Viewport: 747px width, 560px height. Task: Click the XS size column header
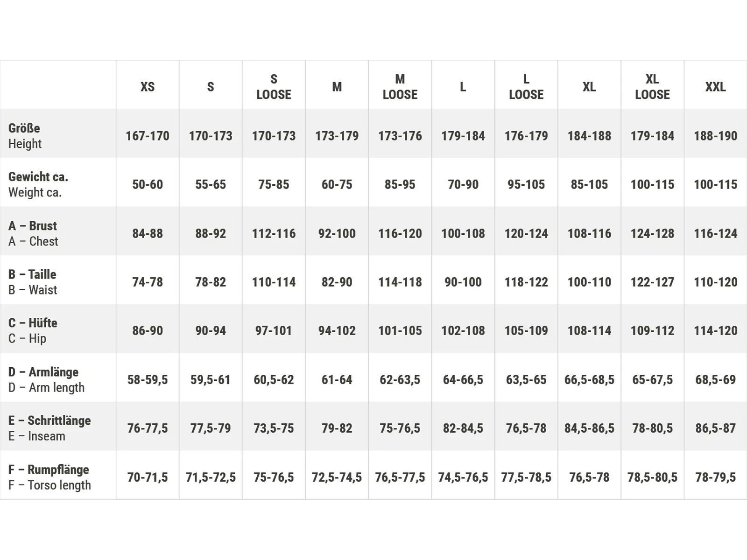tap(148, 87)
